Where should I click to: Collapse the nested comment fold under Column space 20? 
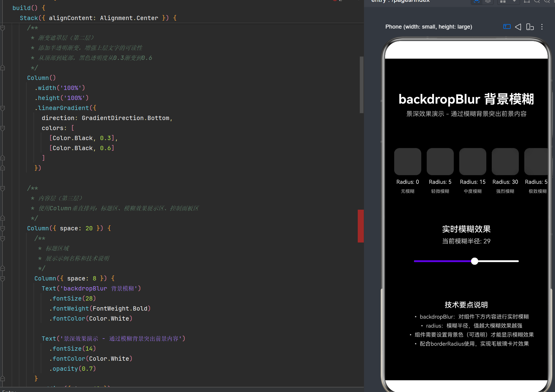2,239
